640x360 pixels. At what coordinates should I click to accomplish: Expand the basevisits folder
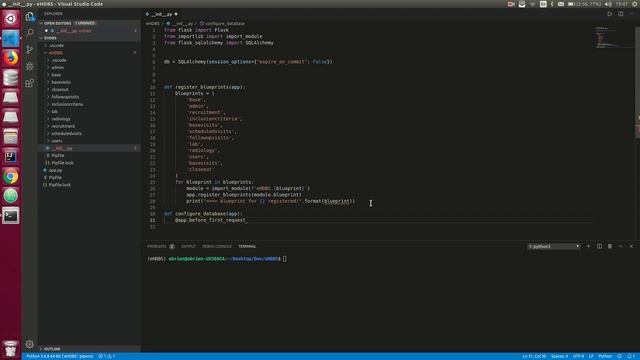[61, 82]
